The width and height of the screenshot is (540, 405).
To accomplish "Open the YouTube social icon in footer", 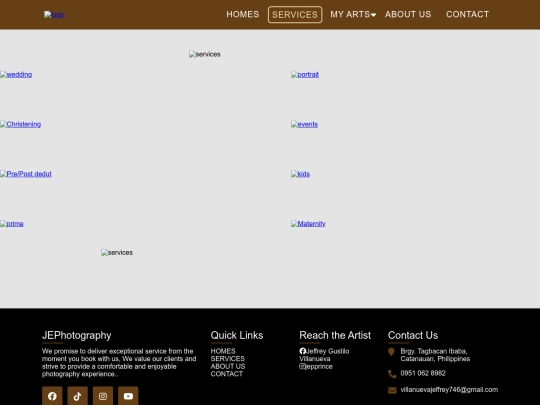I will click(x=128, y=396).
